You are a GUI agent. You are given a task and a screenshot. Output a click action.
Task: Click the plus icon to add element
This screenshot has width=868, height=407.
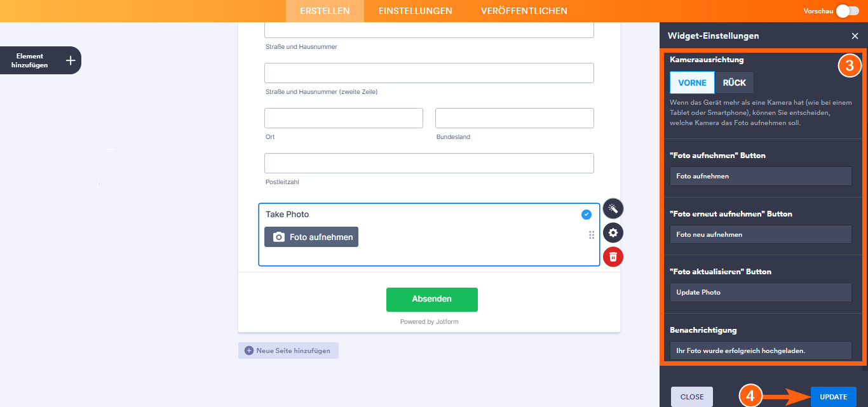pos(71,60)
